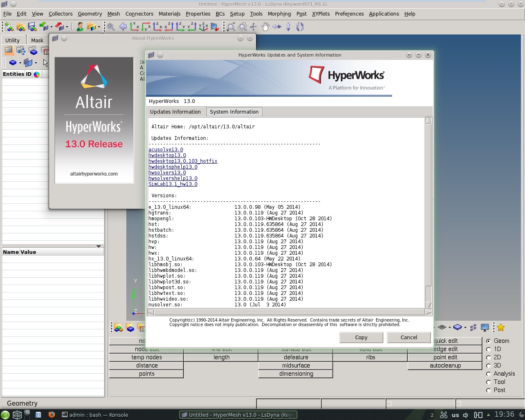Click the Entities column header
525x420 pixels.
point(13,74)
